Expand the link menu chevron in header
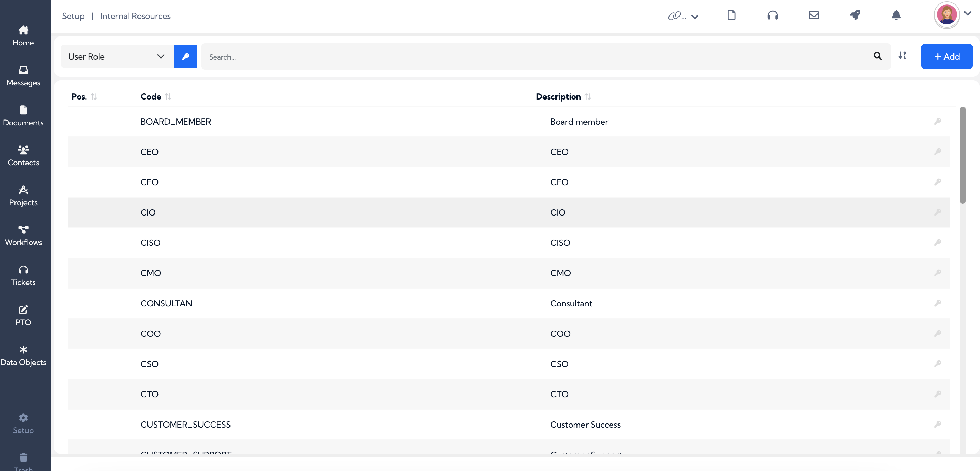 click(694, 17)
